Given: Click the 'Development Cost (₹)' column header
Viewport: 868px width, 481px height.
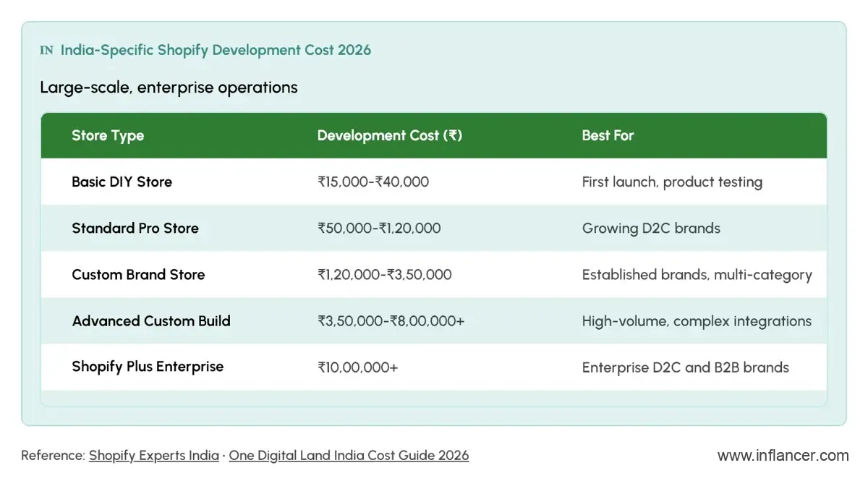Looking at the screenshot, I should [390, 135].
